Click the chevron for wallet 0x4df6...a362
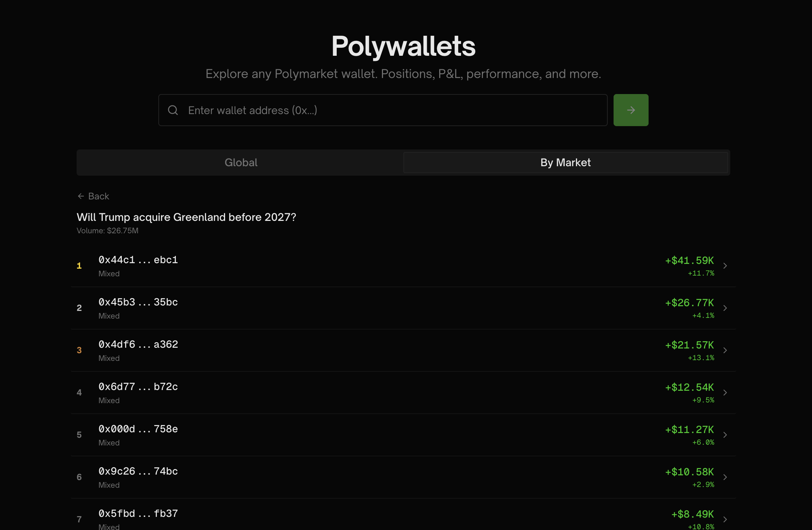The image size is (812, 530). [725, 350]
